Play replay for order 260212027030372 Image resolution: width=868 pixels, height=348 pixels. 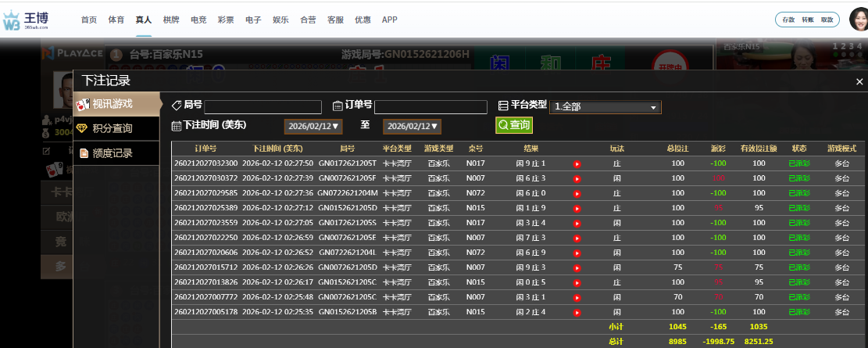[x=577, y=179]
